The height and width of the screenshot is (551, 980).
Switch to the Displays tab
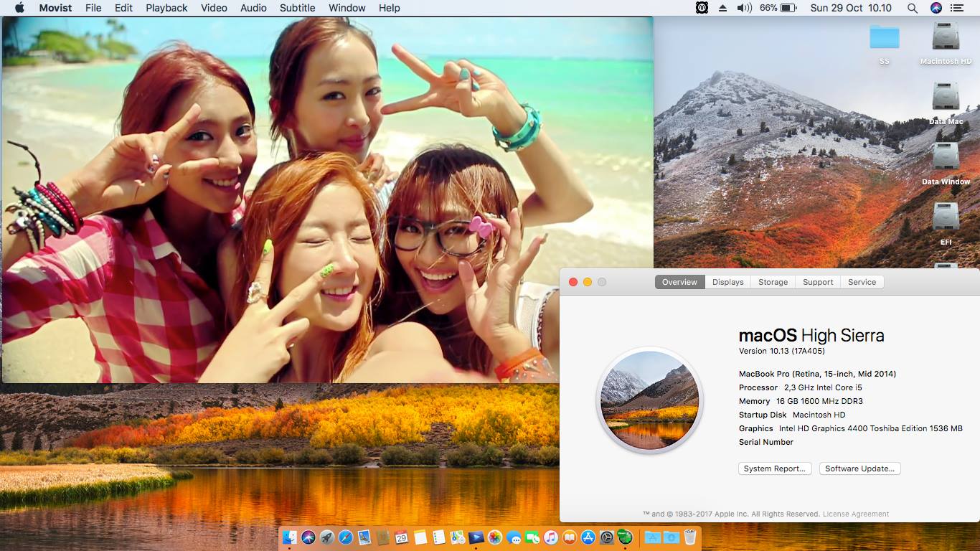click(x=727, y=282)
